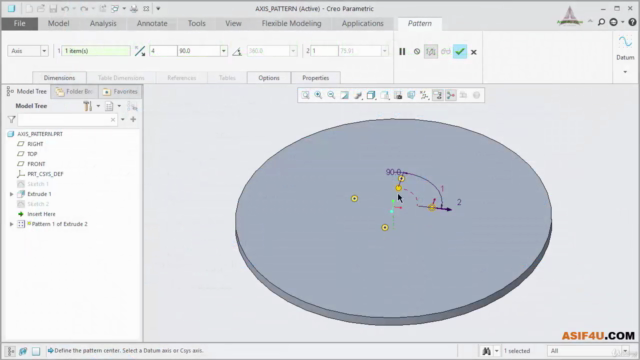Open the Rendering options brush icon
This screenshot has width=640, height=360.
(358, 95)
